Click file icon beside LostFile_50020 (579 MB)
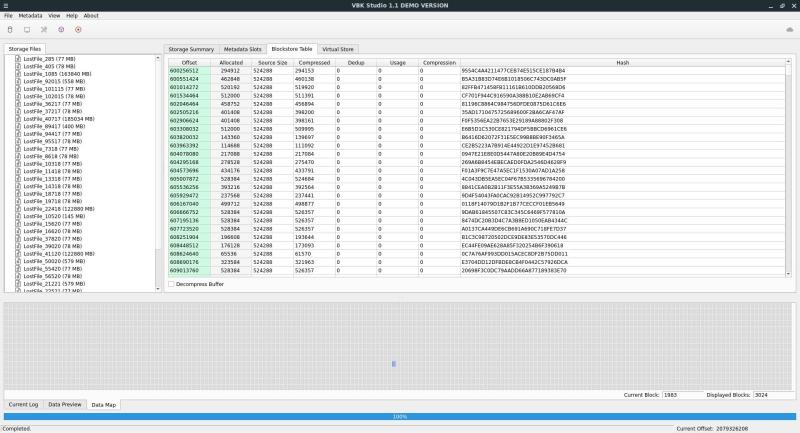This screenshot has height=433, width=800. click(x=18, y=261)
